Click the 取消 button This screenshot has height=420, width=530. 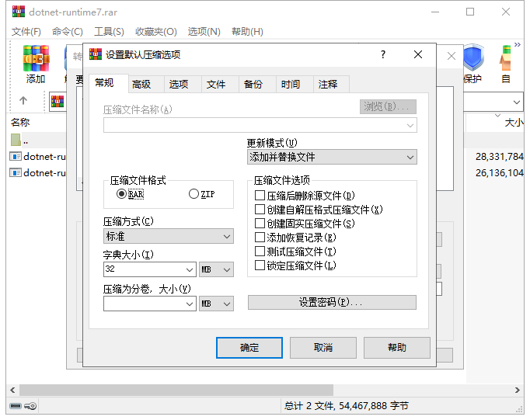(323, 347)
